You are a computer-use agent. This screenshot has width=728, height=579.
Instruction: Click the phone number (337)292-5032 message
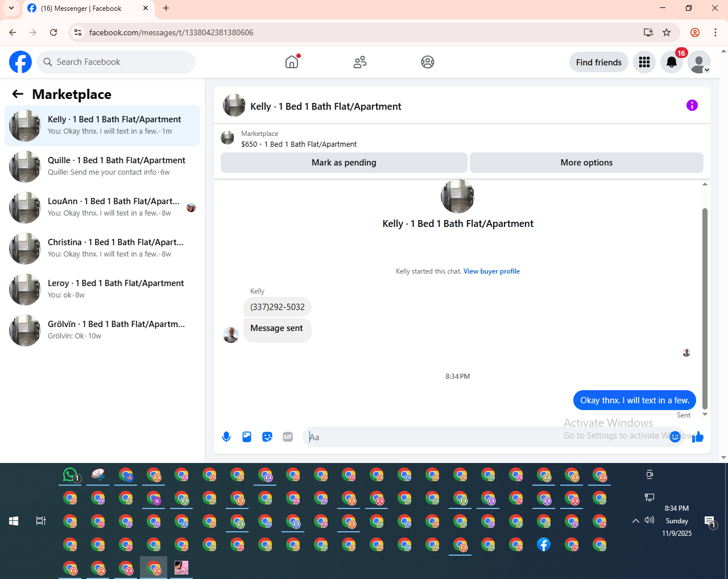tap(278, 307)
